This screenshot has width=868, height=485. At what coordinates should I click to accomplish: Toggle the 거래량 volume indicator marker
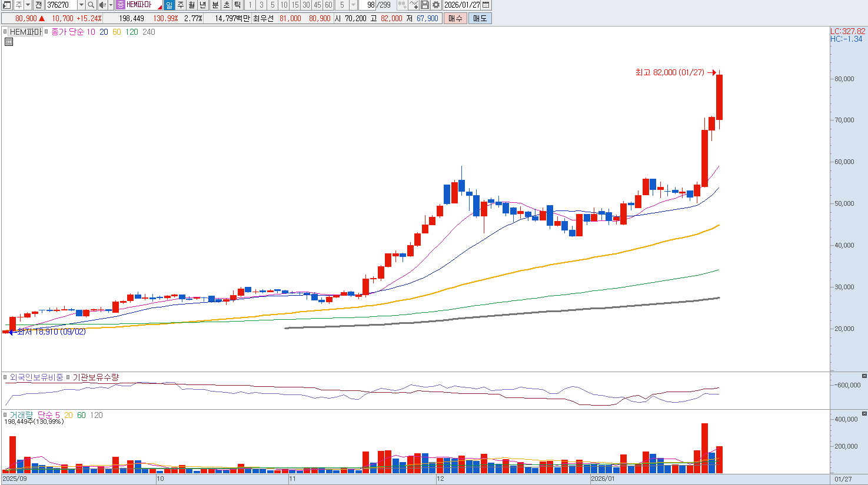click(x=5, y=415)
